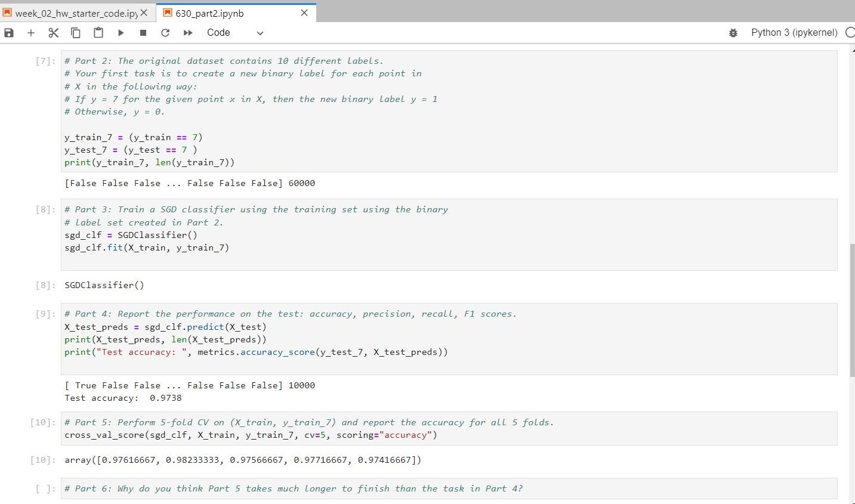Screen dimensions: 855x504
Task: Click into the SGDClassifier fit cell [8]
Action: pyautogui.click(x=449, y=234)
